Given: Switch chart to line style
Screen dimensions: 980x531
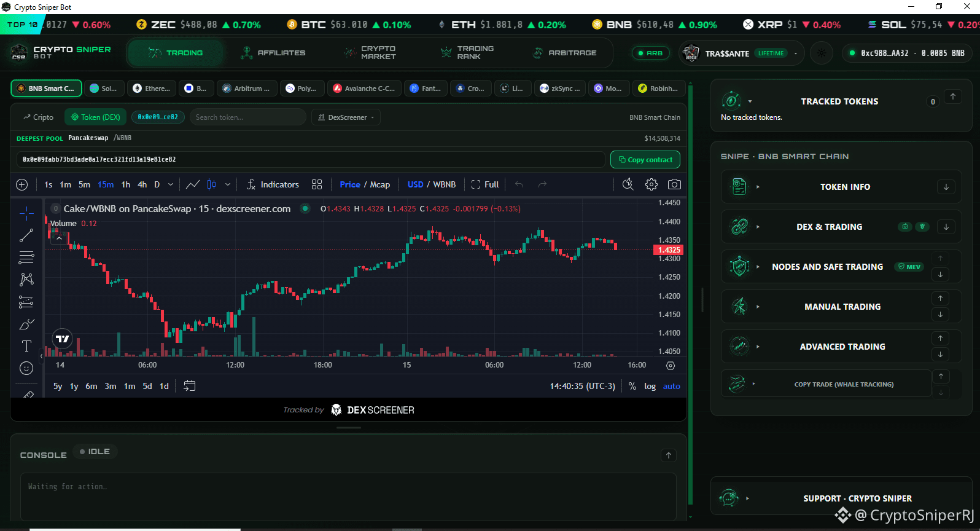Looking at the screenshot, I should click(x=193, y=184).
